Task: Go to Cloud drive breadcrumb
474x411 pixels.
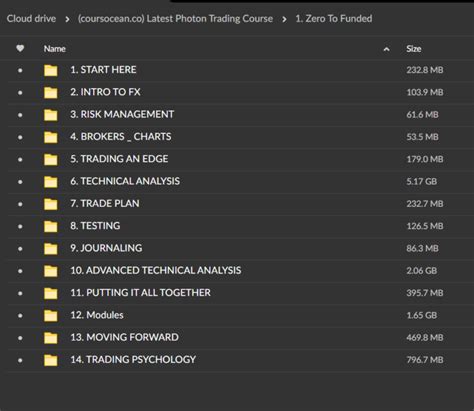Action: point(31,19)
